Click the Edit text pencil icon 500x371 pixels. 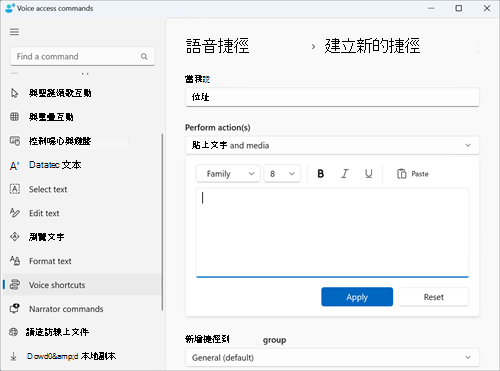click(15, 213)
